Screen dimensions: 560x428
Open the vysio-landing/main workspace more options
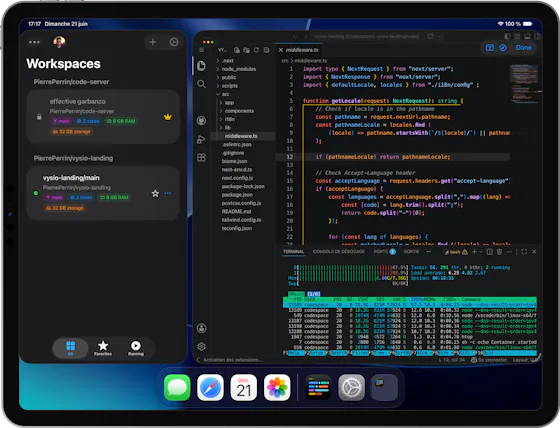pos(168,193)
